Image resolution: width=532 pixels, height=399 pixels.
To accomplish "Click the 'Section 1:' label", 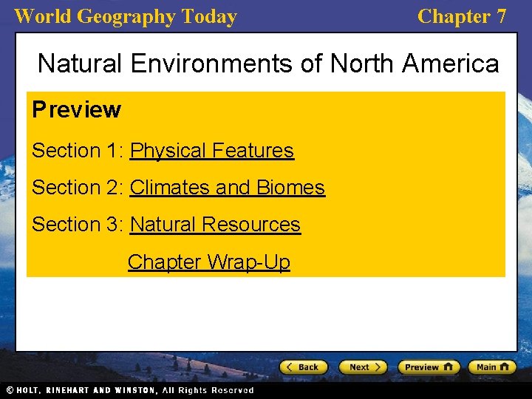I will [x=78, y=150].
